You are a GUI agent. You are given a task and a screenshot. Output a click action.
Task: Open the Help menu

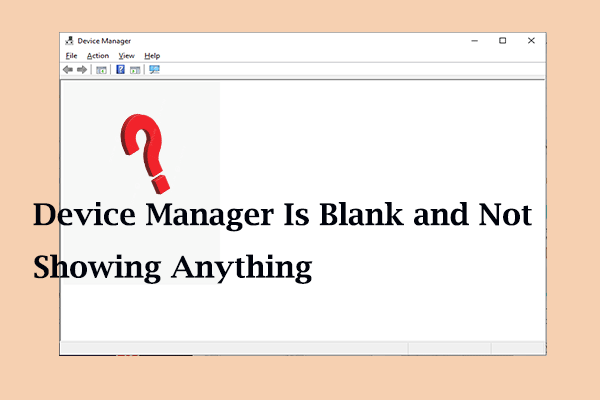click(x=152, y=56)
